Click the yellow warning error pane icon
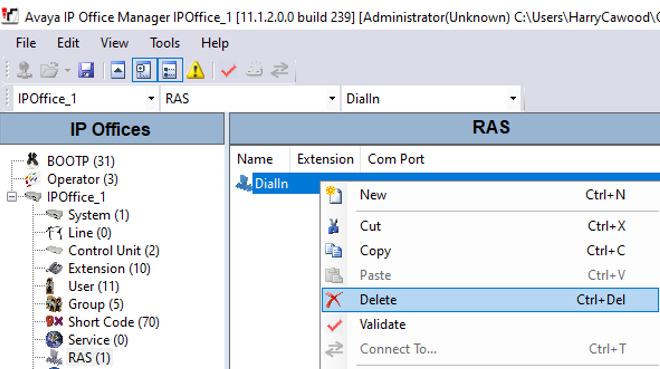Screen dimensions: 660x369 195,70
